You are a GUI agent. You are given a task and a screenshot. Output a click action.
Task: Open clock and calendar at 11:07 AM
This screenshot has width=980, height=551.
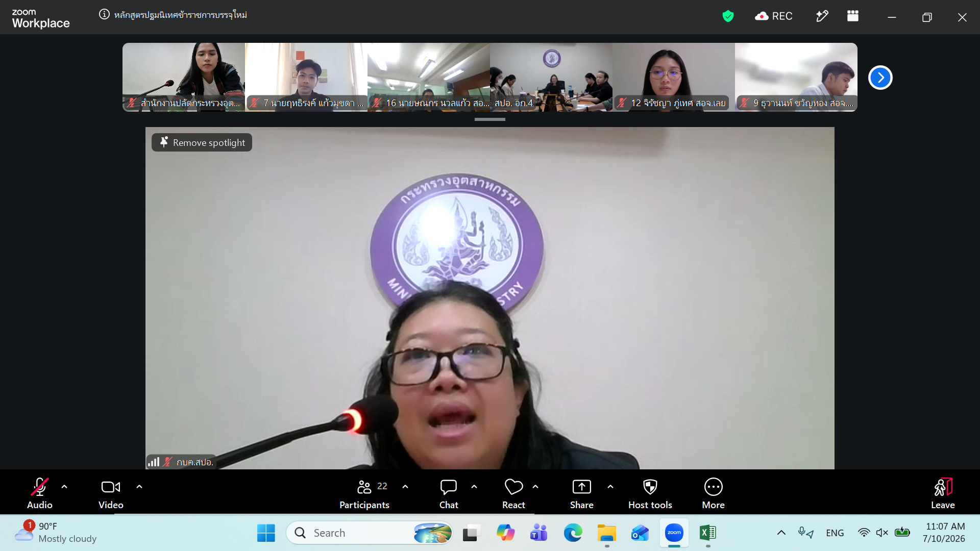pos(944,533)
